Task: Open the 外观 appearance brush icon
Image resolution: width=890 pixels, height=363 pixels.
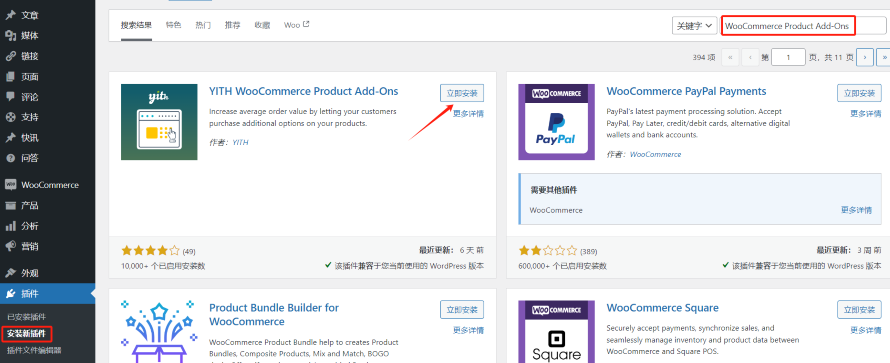Action: [x=10, y=273]
